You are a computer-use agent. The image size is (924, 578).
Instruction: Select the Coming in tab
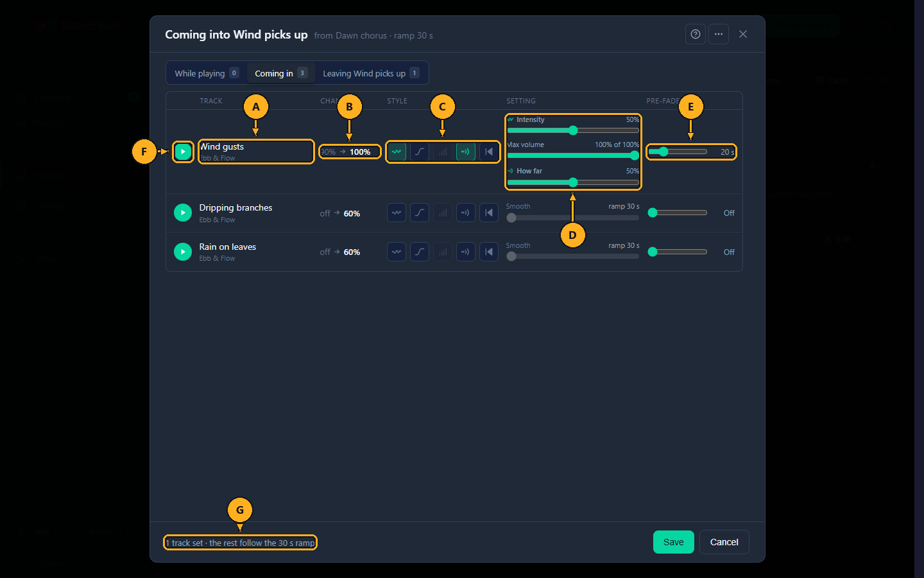[x=281, y=73]
